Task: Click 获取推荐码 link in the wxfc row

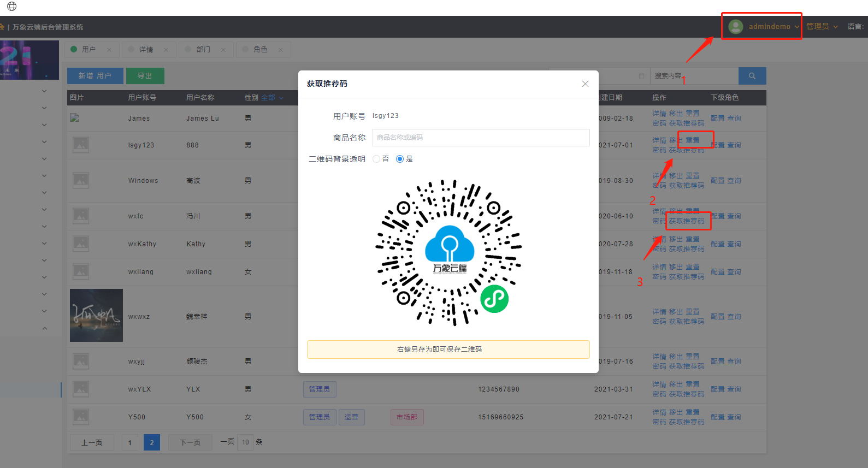Action: (687, 221)
